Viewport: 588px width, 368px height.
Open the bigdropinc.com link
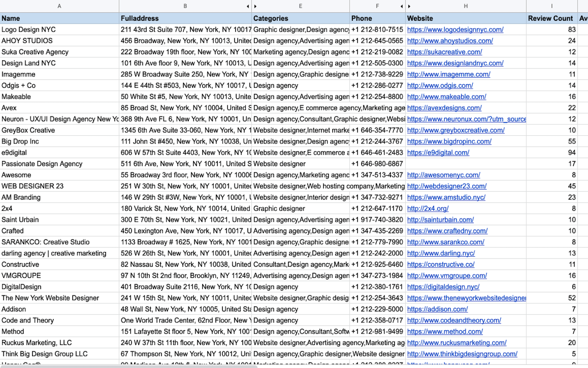pyautogui.click(x=449, y=141)
